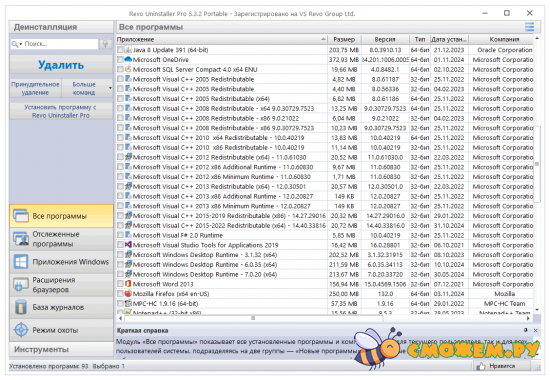Click Install program with Revo Uninstaller Pro
This screenshot has height=380, width=550.
tap(61, 111)
